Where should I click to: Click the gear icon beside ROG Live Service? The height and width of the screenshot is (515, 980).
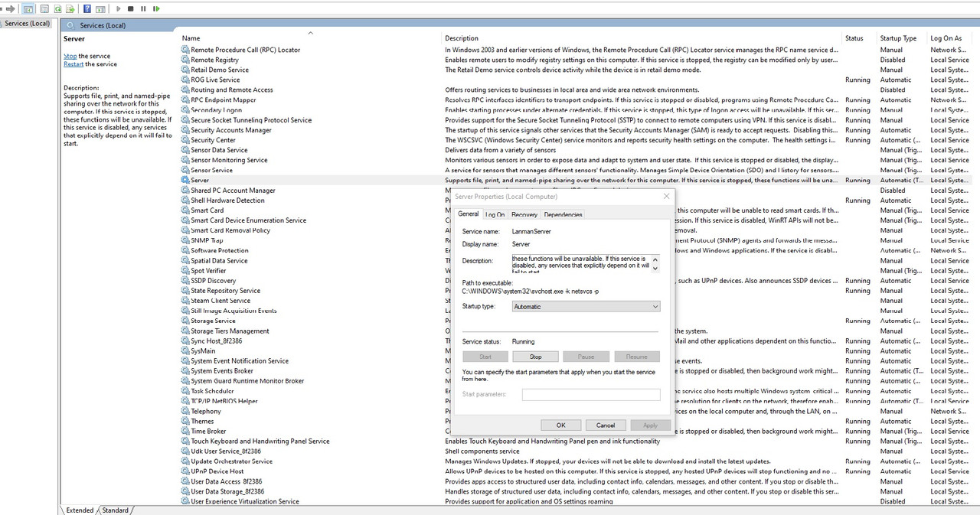185,80
